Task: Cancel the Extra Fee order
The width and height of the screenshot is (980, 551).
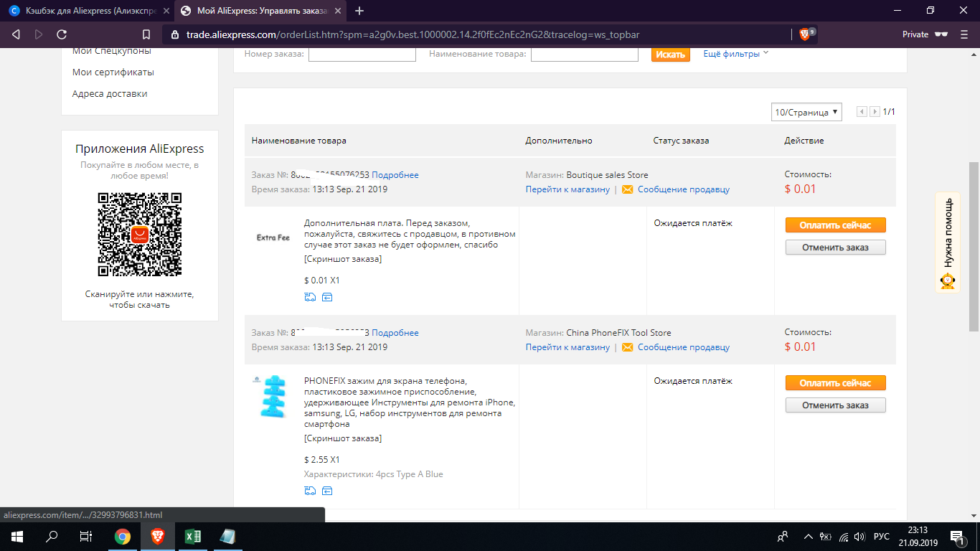Action: pyautogui.click(x=836, y=248)
